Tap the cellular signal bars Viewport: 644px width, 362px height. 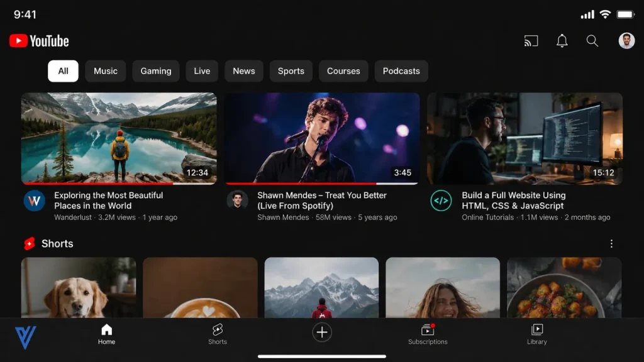click(587, 14)
